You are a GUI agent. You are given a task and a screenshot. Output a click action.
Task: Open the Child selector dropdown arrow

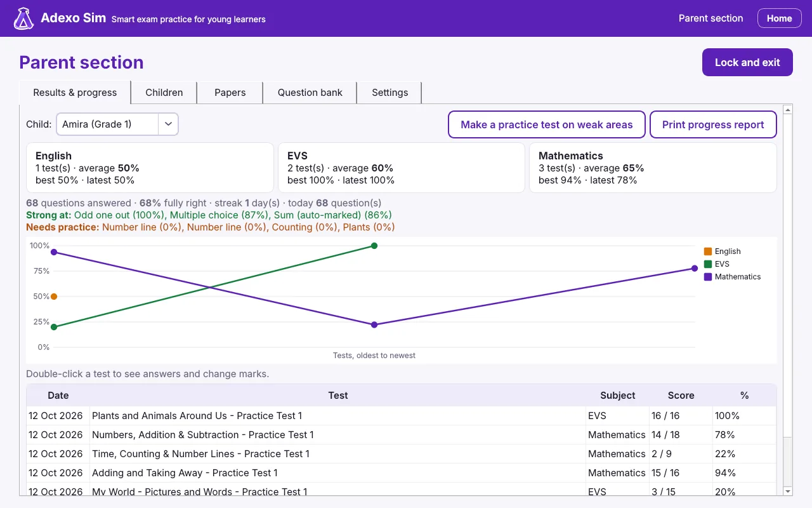pos(168,124)
